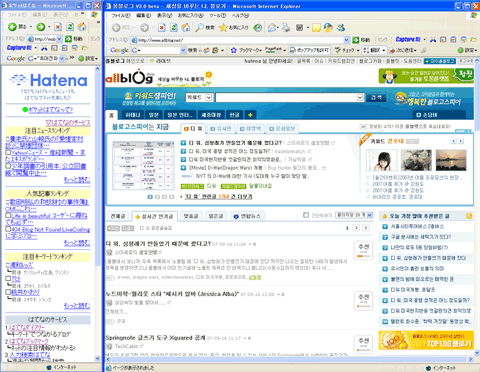Open ツール menu in the allblog window

click(217, 16)
